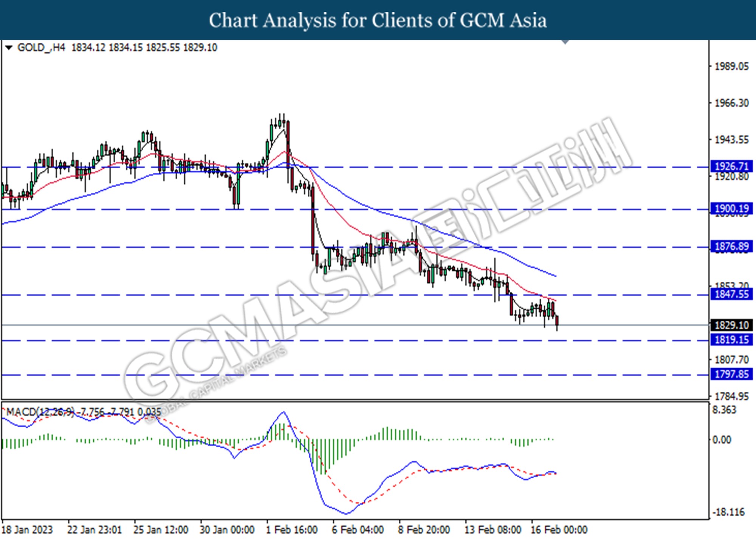Click the 30 Jan 00:00 time label
This screenshot has width=756, height=540.
(x=227, y=530)
